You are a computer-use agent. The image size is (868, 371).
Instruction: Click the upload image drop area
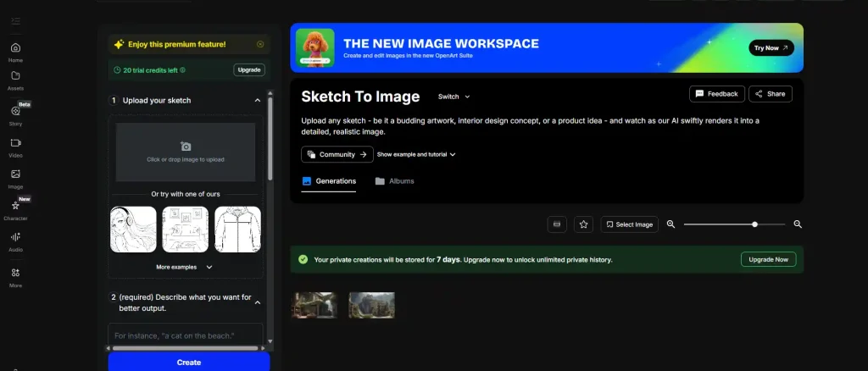186,152
